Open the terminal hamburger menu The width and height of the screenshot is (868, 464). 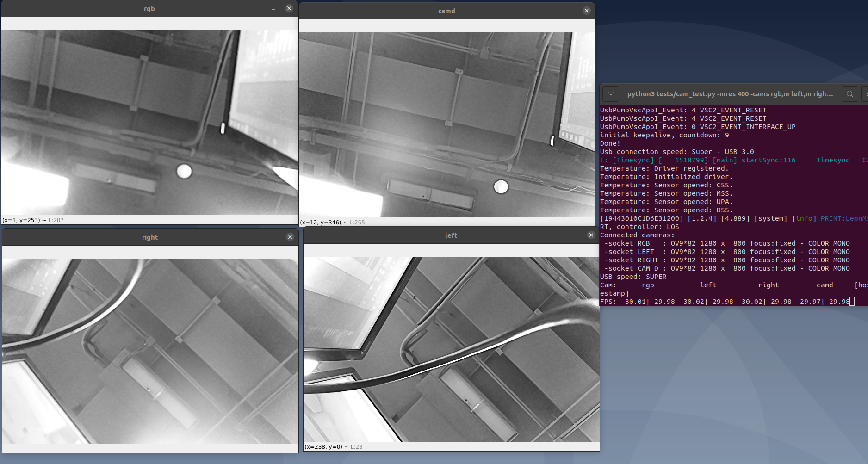(865, 94)
